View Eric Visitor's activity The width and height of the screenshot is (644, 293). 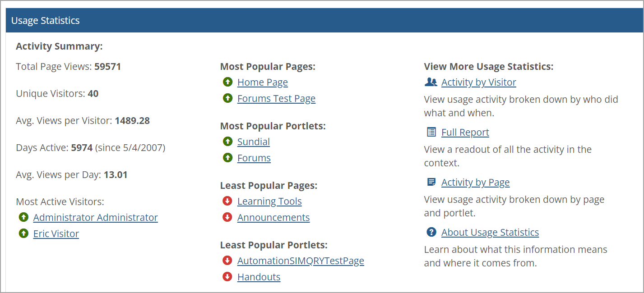[x=56, y=233]
